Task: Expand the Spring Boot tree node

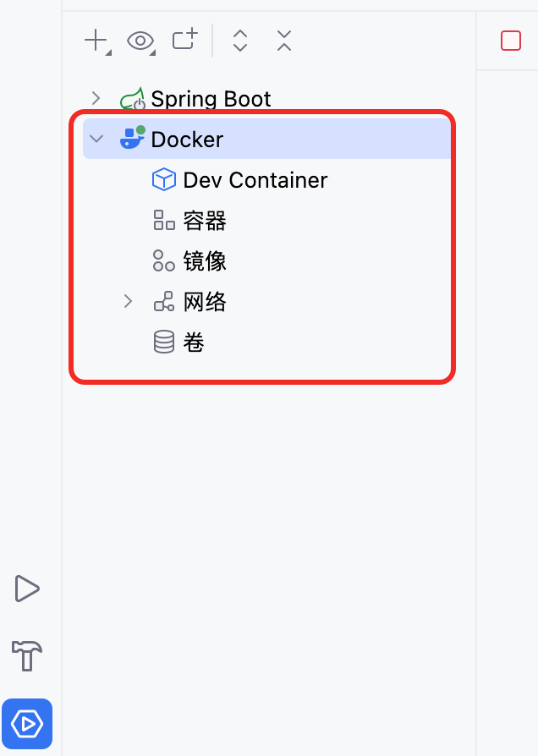Action: tap(96, 98)
